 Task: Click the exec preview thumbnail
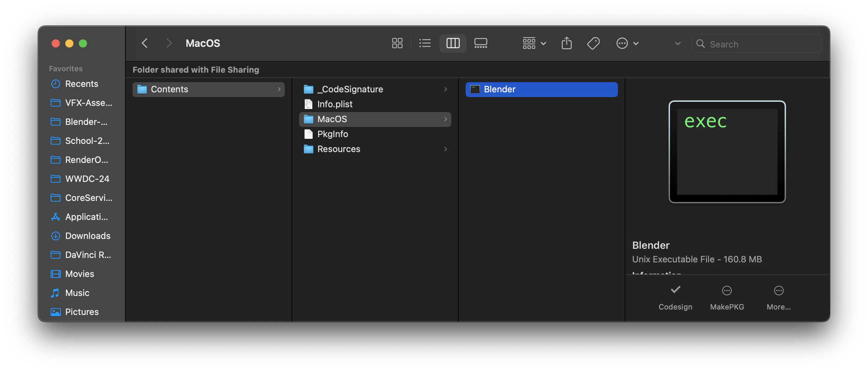[x=727, y=152]
